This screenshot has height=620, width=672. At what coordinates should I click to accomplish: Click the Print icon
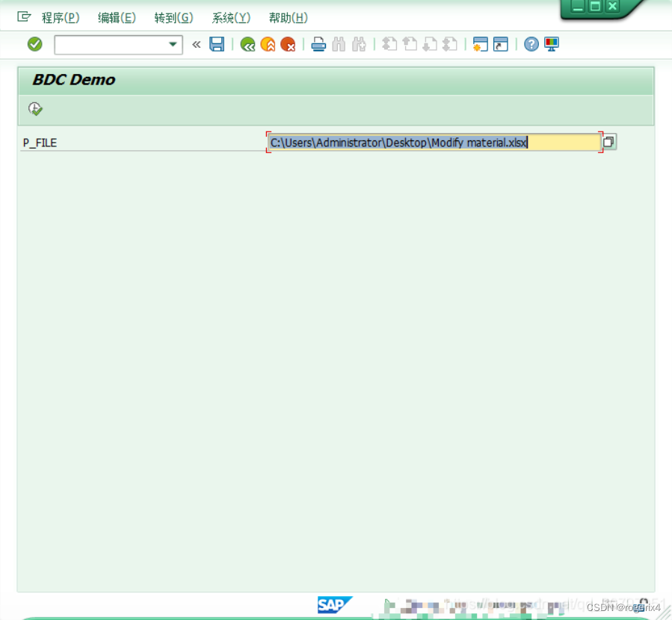tap(318, 44)
